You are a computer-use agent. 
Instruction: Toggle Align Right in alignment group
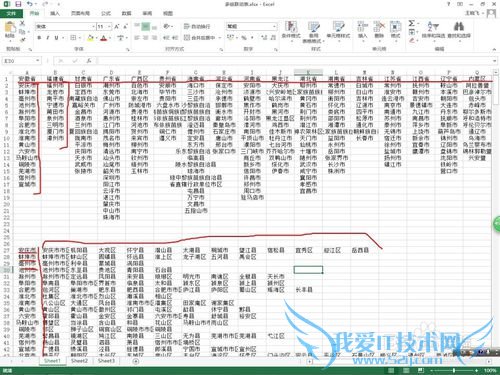point(154,38)
